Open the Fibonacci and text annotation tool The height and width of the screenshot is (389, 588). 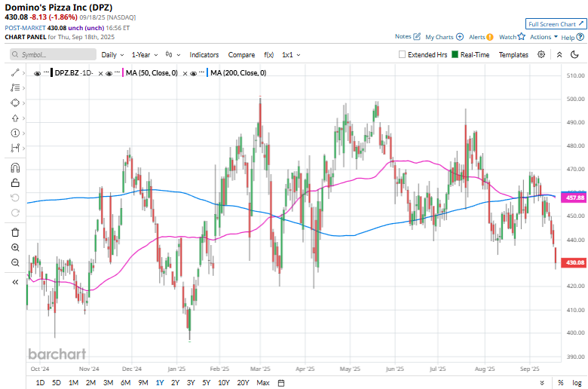15,87
